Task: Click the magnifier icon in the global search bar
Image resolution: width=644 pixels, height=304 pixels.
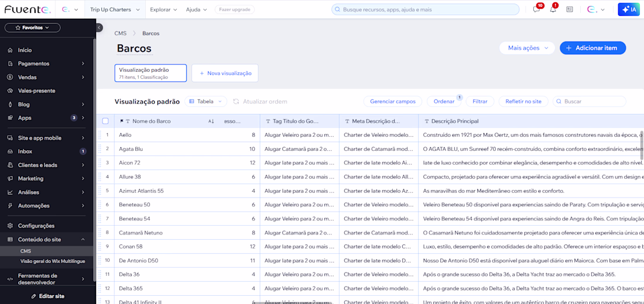Action: coord(338,9)
